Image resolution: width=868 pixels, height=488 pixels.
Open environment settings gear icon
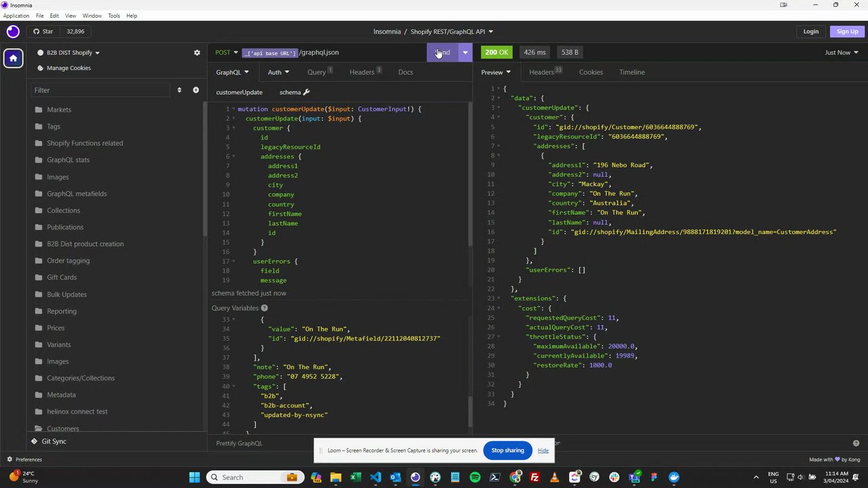[197, 52]
